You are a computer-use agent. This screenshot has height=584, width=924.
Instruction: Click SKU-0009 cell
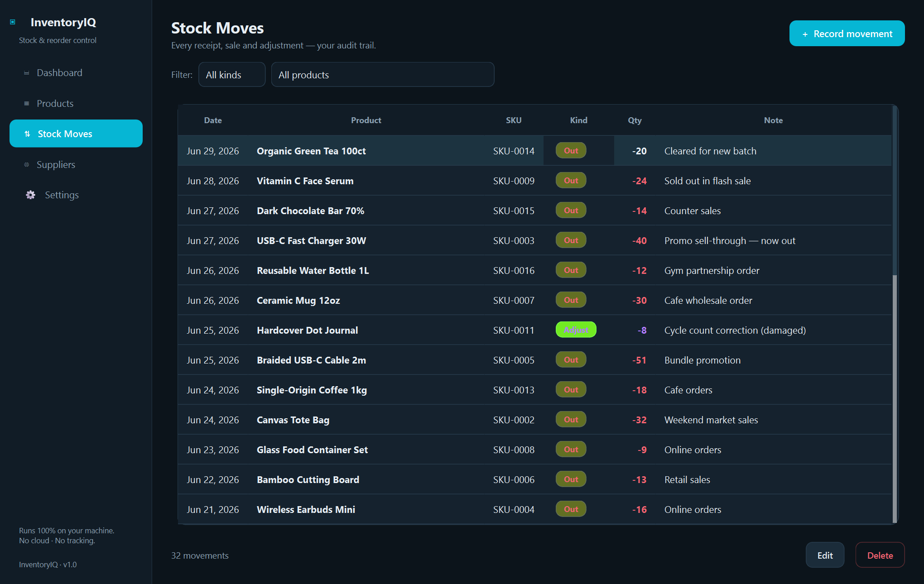click(514, 181)
